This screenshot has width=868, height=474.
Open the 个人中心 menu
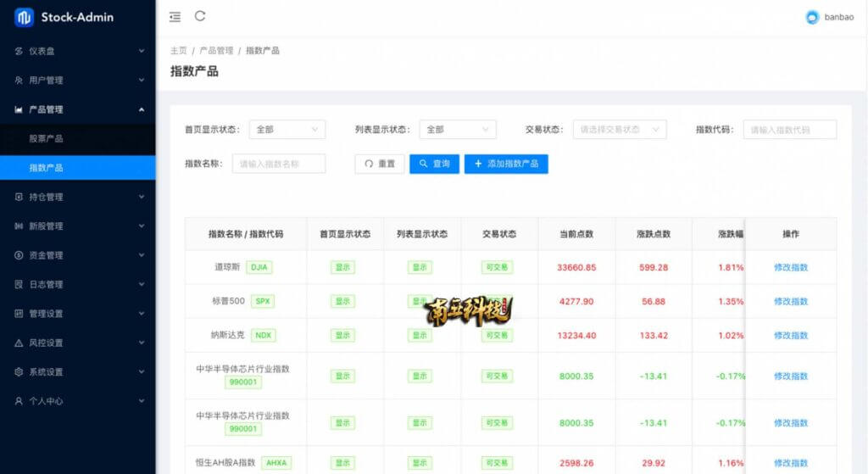[77, 401]
